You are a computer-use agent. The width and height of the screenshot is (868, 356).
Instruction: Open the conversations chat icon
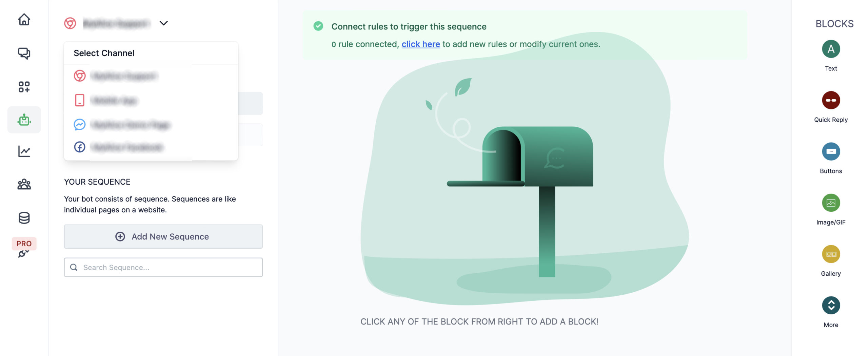point(24,53)
